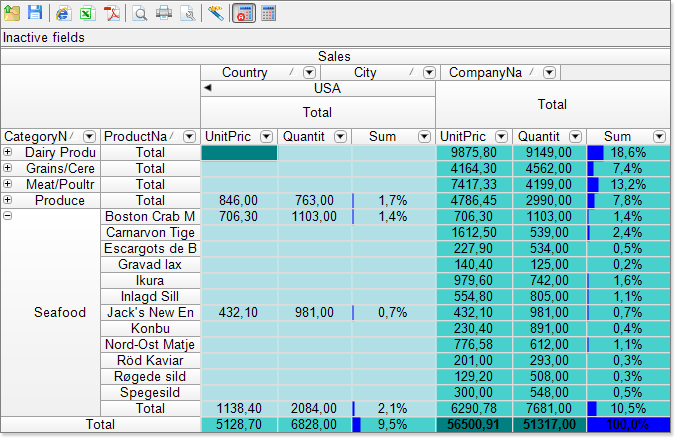Screen dimensions: 676x438
Task: Click the CategoryN field header
Action: tap(50, 137)
